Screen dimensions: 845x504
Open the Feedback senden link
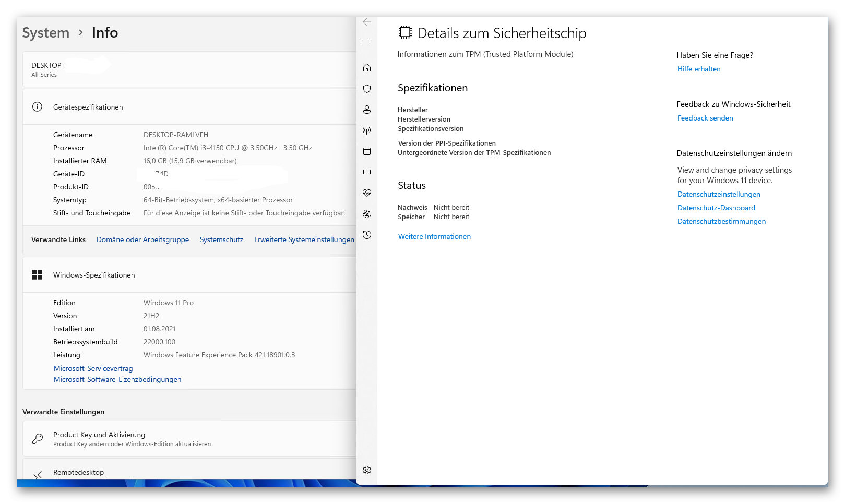tap(705, 118)
